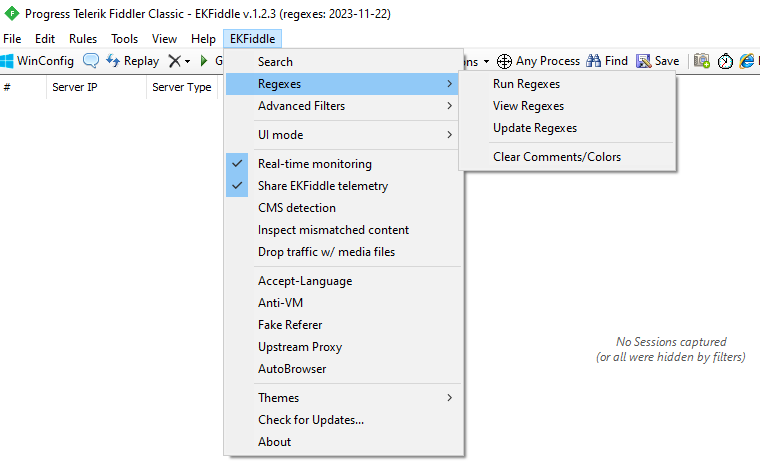760x471 pixels.
Task: Expand the Regexes submenu arrow
Action: [x=449, y=84]
